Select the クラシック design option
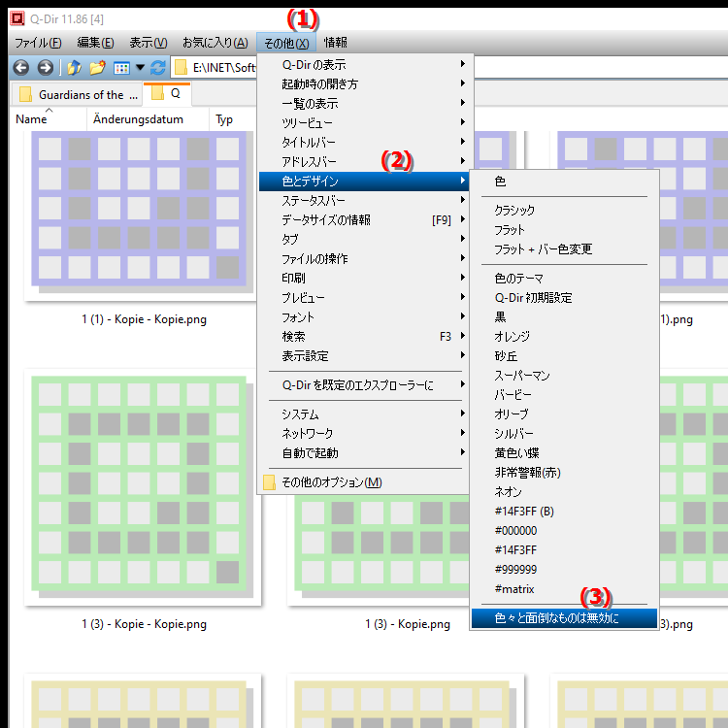Image resolution: width=728 pixels, height=728 pixels. 564,211
